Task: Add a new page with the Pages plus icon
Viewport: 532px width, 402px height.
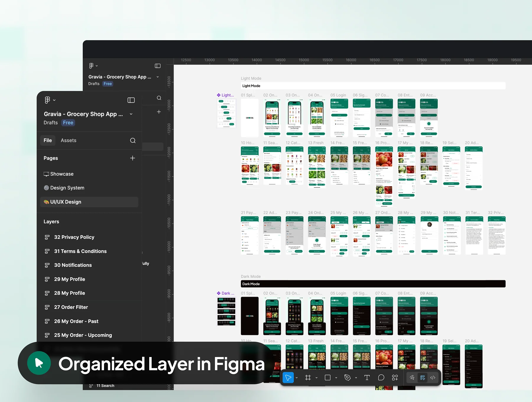Action: [132, 158]
